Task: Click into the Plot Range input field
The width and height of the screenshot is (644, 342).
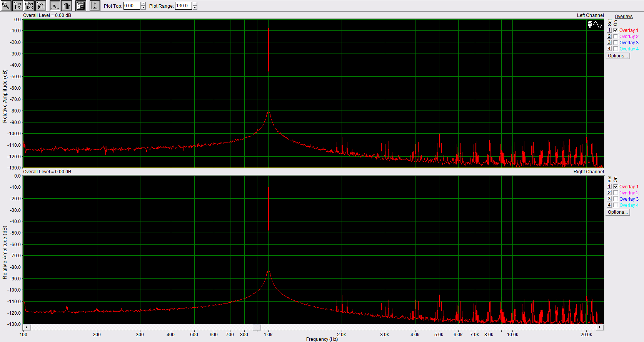Action: click(x=183, y=6)
